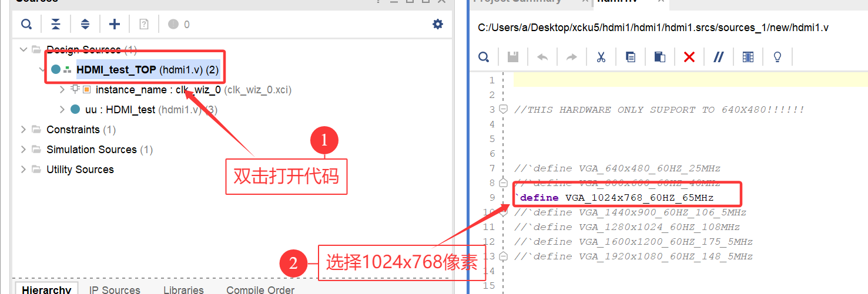Click line VGA_1600x1200_60HZ_175_5MHz define
This screenshot has height=294, width=868.
tap(634, 242)
